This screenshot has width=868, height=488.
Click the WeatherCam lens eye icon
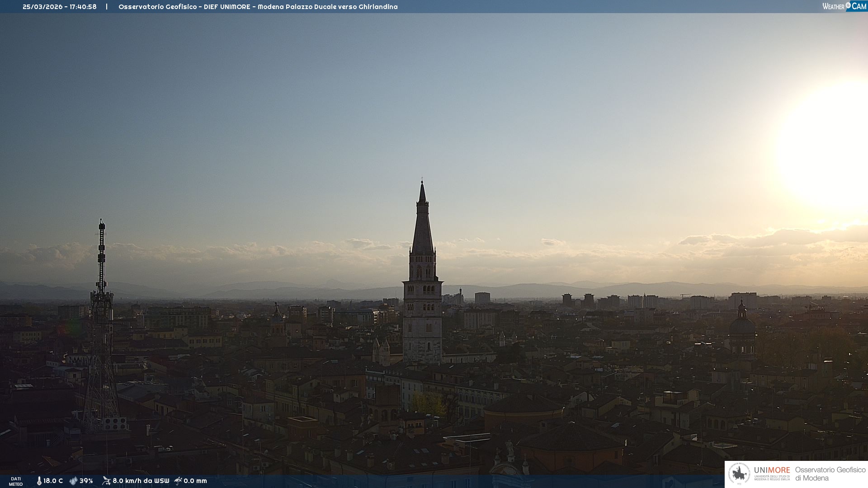pos(848,5)
